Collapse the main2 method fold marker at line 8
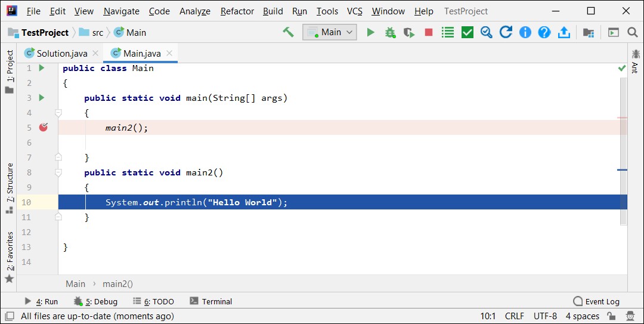The width and height of the screenshot is (644, 324). pos(58,172)
